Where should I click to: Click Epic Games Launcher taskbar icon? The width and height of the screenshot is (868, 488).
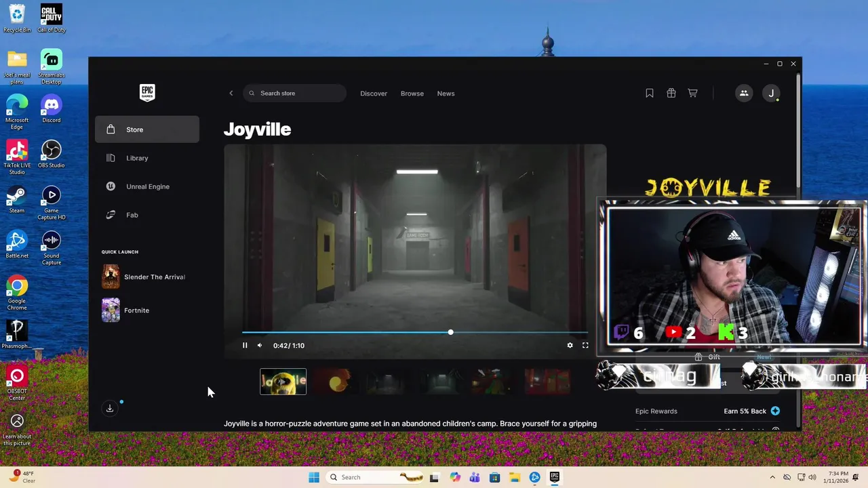pyautogui.click(x=555, y=477)
